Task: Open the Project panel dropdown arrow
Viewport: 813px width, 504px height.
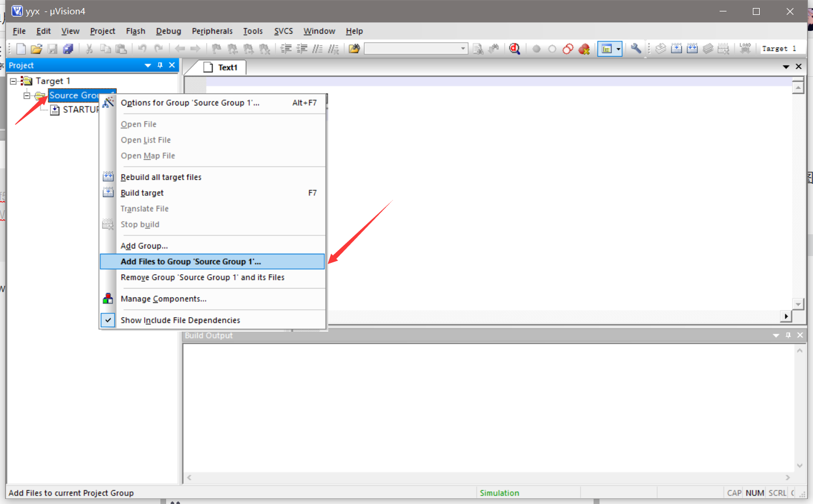Action: (148, 65)
